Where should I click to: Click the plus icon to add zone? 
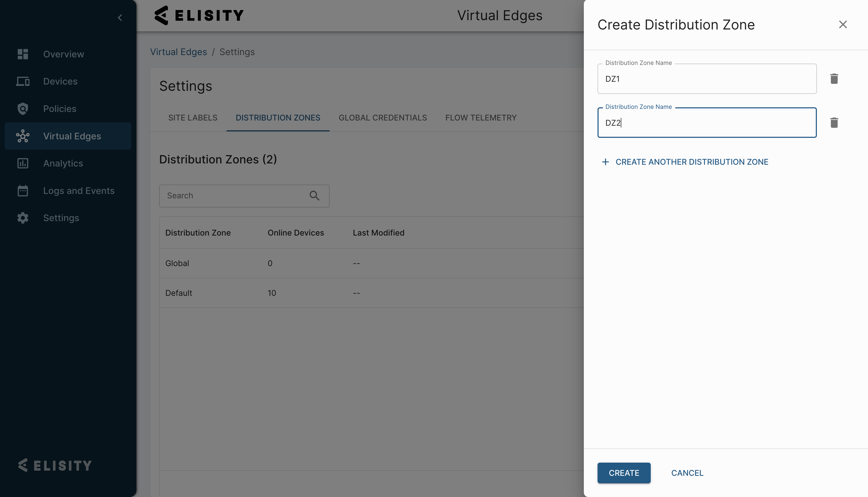605,162
